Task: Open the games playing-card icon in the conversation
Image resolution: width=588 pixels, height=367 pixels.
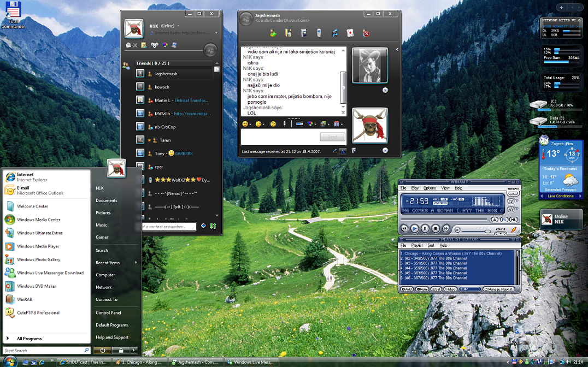Action: tap(350, 33)
